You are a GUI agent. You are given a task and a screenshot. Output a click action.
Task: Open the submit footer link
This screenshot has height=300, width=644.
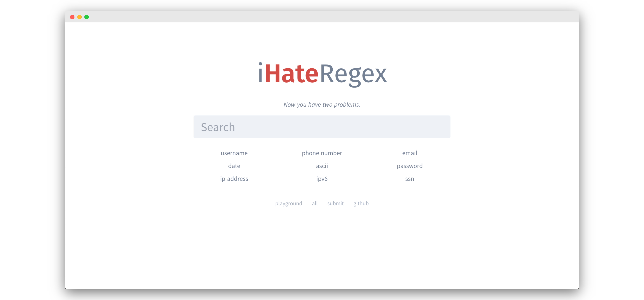[x=335, y=203]
